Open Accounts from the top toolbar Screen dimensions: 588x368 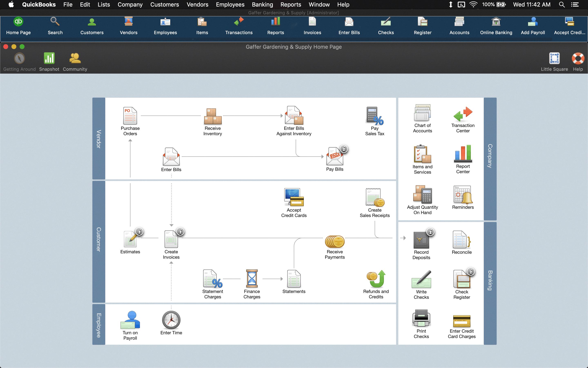pyautogui.click(x=459, y=26)
